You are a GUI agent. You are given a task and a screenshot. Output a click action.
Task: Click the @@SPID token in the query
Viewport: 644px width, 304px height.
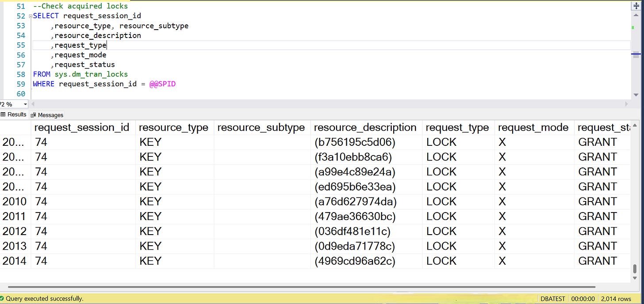pos(162,84)
